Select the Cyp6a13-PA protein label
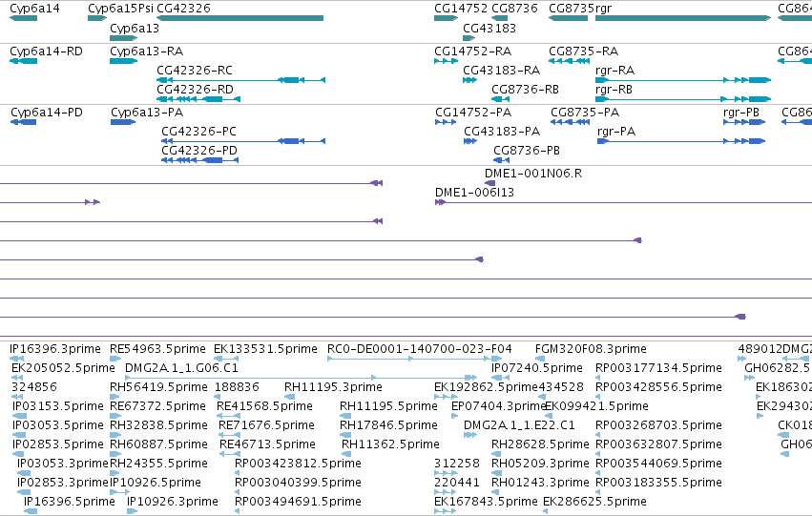This screenshot has height=516, width=812. pos(147,113)
